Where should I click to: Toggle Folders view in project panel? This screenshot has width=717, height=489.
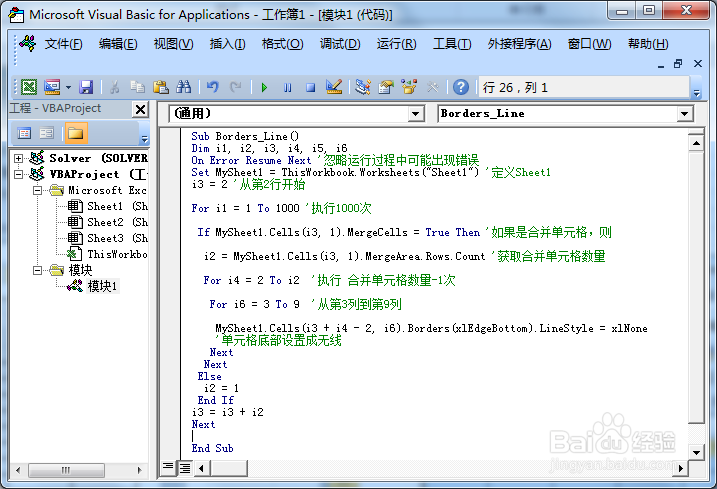coord(75,133)
